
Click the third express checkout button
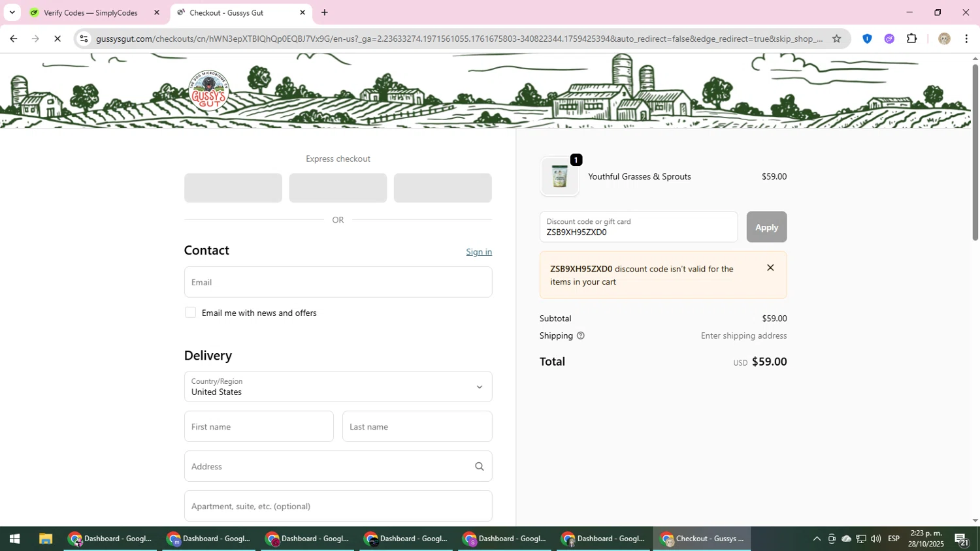[x=442, y=188]
